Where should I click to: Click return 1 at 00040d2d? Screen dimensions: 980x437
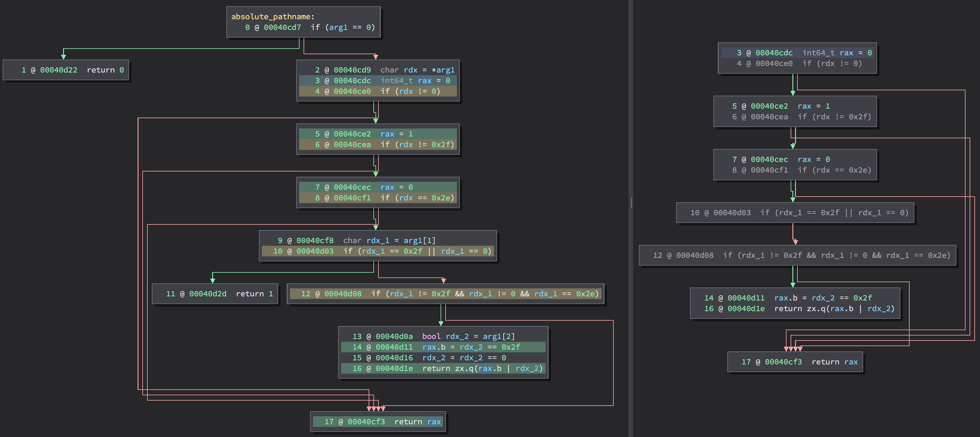click(x=220, y=293)
